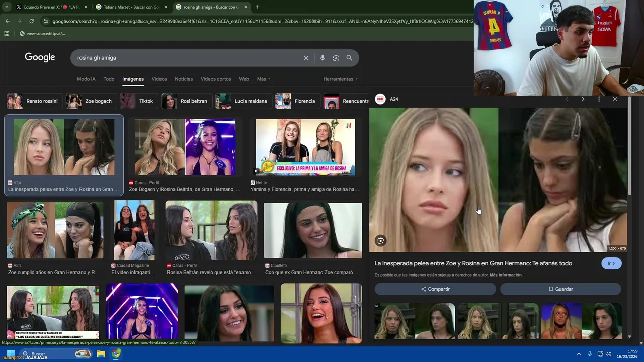Image resolution: width=644 pixels, height=362 pixels.
Task: Click the site info icon in address bar
Action: click(46, 21)
